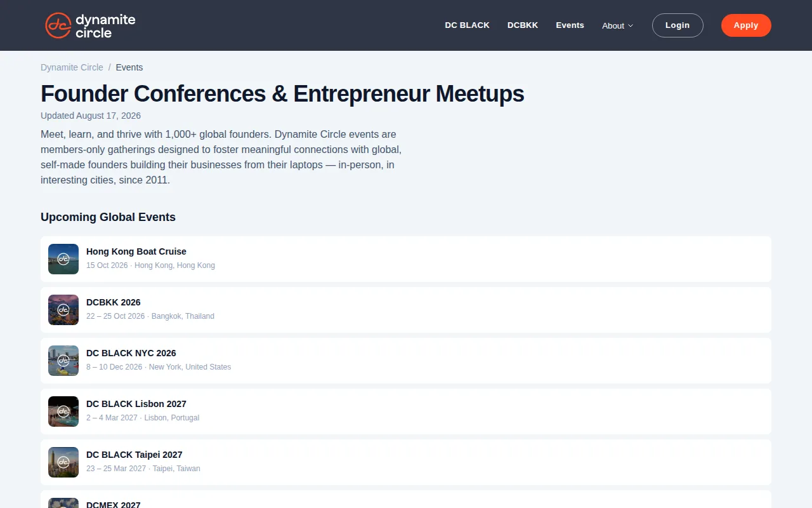This screenshot has width=812, height=508.
Task: Go to DC BLACK in navigation
Action: pyautogui.click(x=467, y=25)
